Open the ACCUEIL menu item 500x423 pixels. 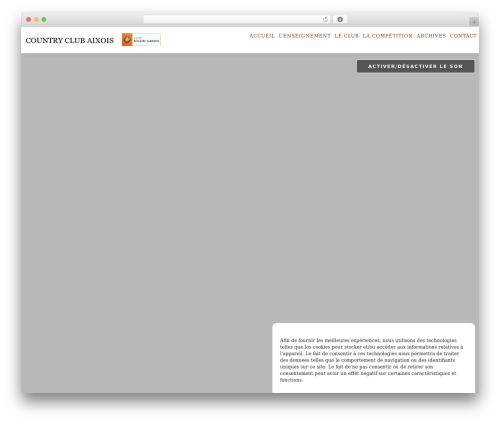[x=262, y=36]
